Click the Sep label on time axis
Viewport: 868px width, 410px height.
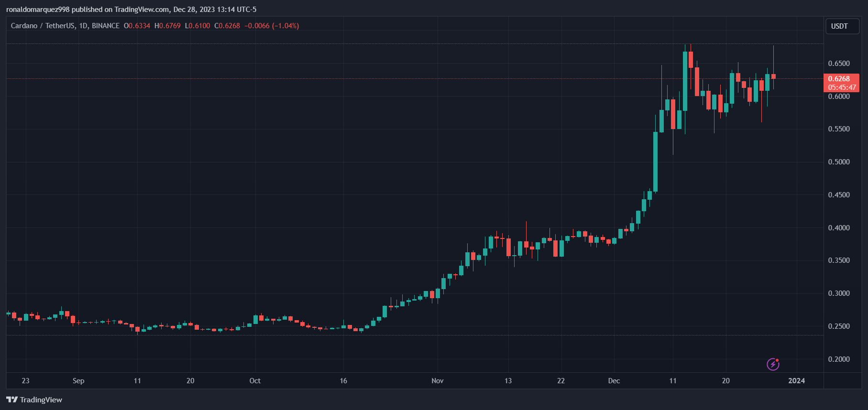tap(78, 381)
